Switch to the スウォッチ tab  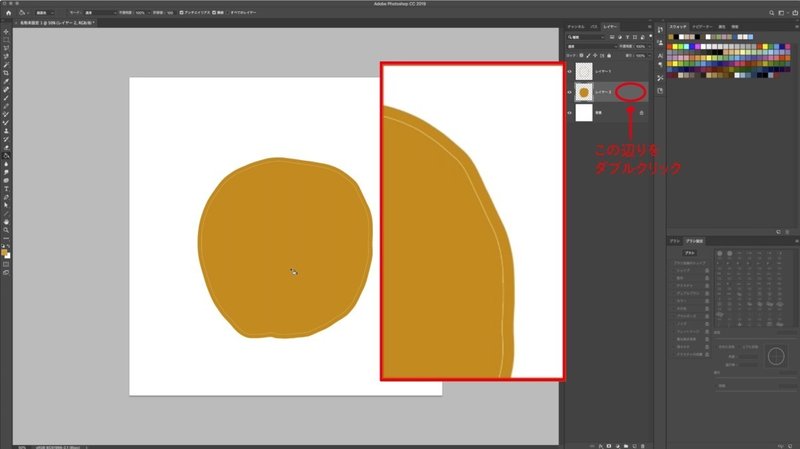[678, 27]
